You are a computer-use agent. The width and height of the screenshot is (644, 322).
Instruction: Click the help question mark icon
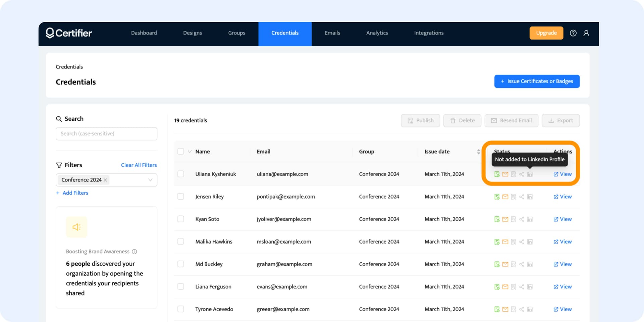tap(573, 33)
